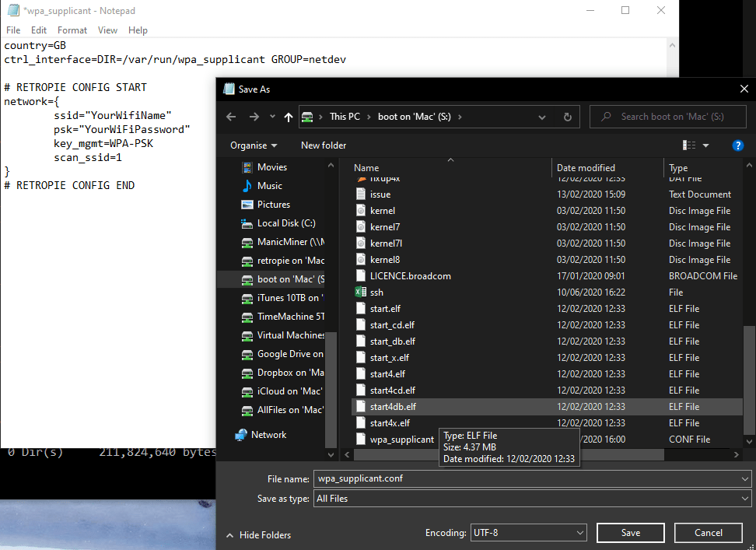The width and height of the screenshot is (756, 550).
Task: Click the Back arrow in Save As dialog
Action: coord(231,117)
